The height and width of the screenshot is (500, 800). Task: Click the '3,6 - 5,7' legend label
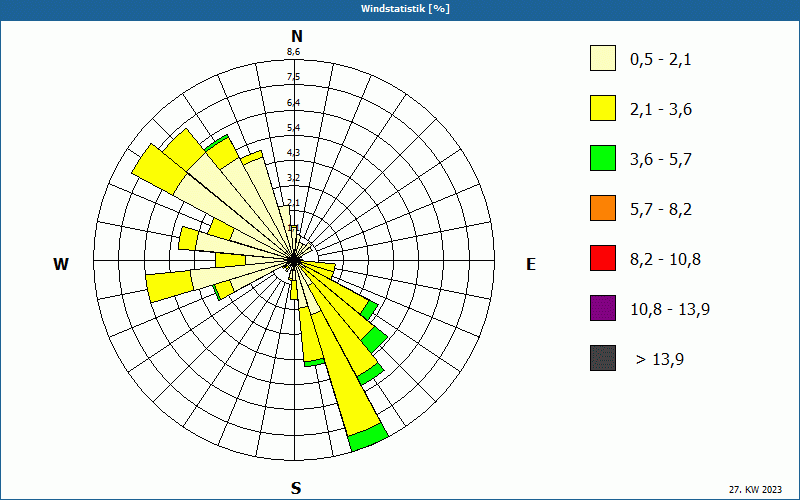click(661, 160)
